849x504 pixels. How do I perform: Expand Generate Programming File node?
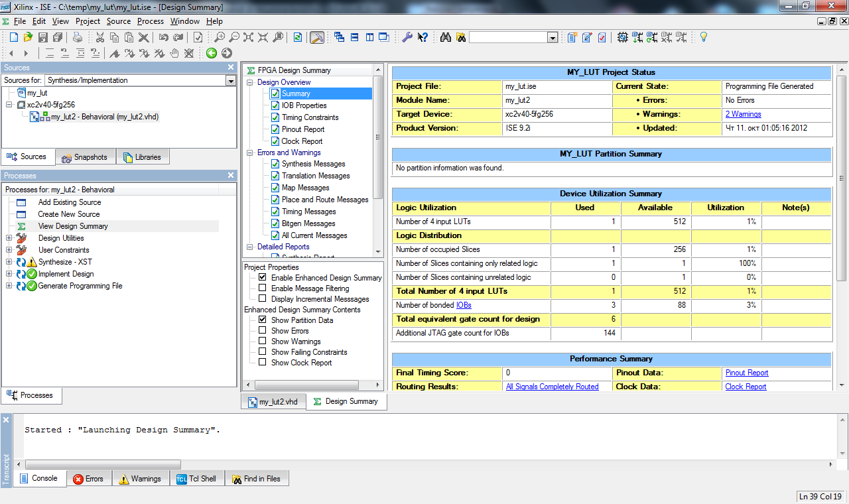(x=9, y=286)
